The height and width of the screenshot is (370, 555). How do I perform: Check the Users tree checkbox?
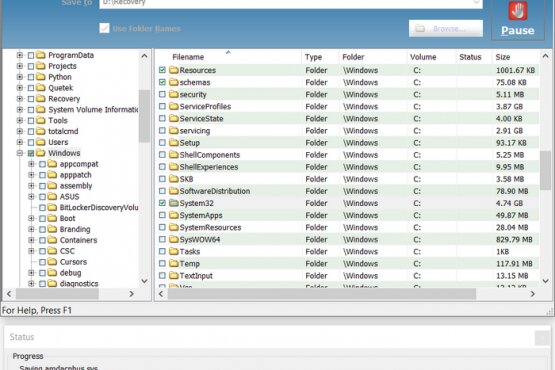(31, 142)
